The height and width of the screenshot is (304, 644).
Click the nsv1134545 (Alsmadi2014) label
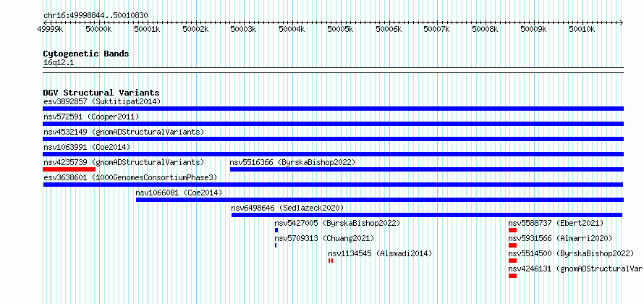point(381,253)
